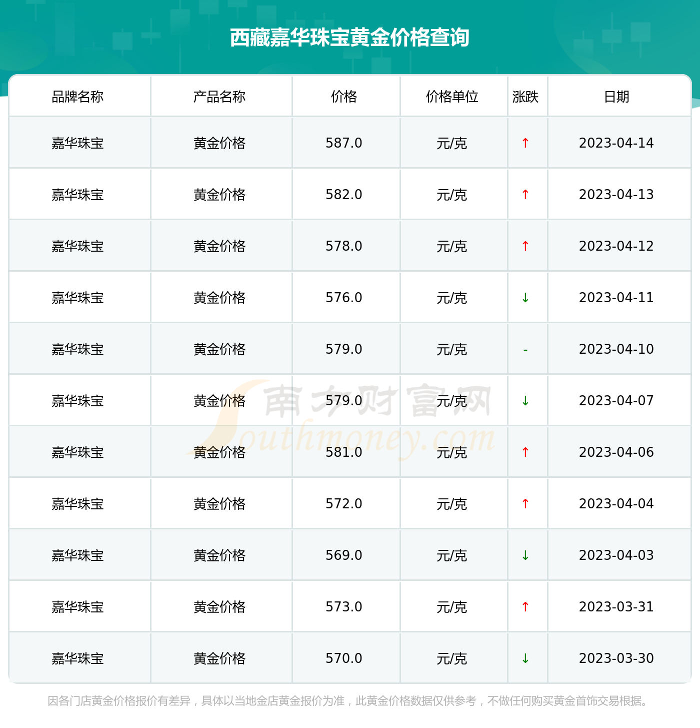Click the down arrow in the 2023-04-07 row

click(x=525, y=401)
